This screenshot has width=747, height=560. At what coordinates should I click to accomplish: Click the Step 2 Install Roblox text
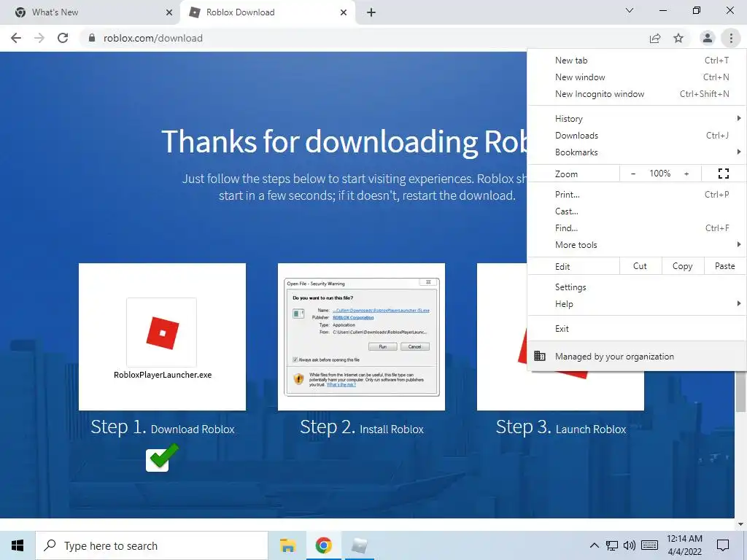point(362,427)
